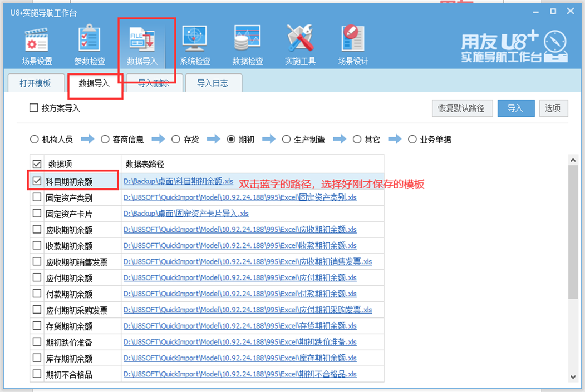Click the 存货期初余额.xls path link
This screenshot has height=392, width=585.
tap(240, 326)
